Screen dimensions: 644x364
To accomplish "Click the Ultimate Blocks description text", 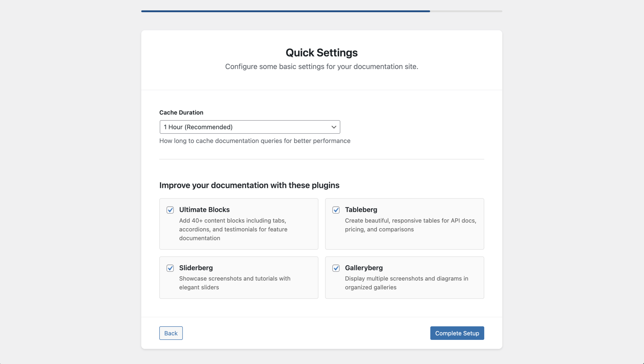I will (233, 229).
